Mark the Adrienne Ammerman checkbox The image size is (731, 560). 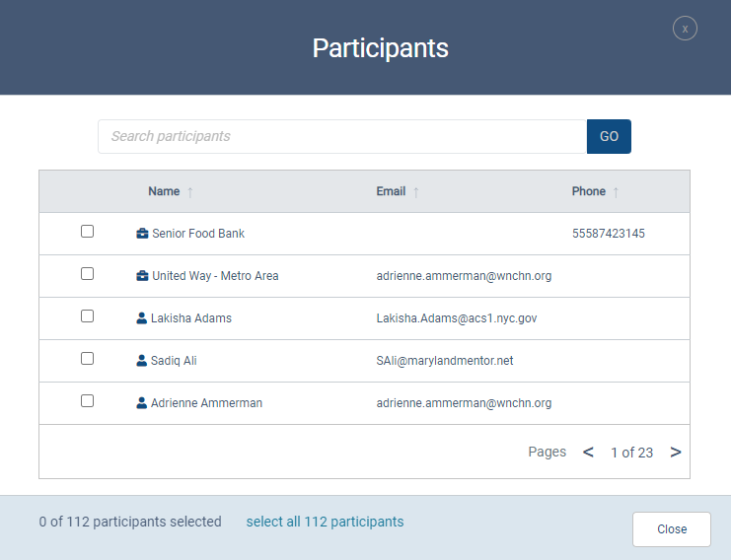pyautogui.click(x=87, y=401)
